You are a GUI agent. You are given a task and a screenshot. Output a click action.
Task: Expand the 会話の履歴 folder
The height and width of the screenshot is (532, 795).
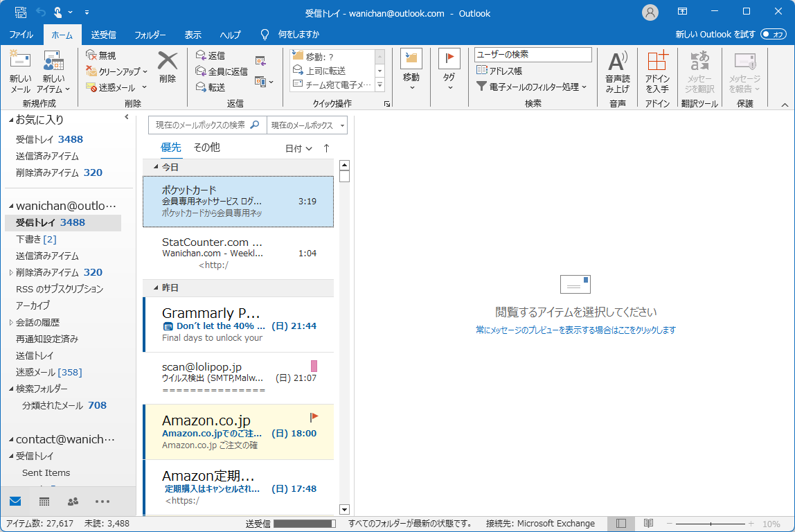(x=11, y=322)
